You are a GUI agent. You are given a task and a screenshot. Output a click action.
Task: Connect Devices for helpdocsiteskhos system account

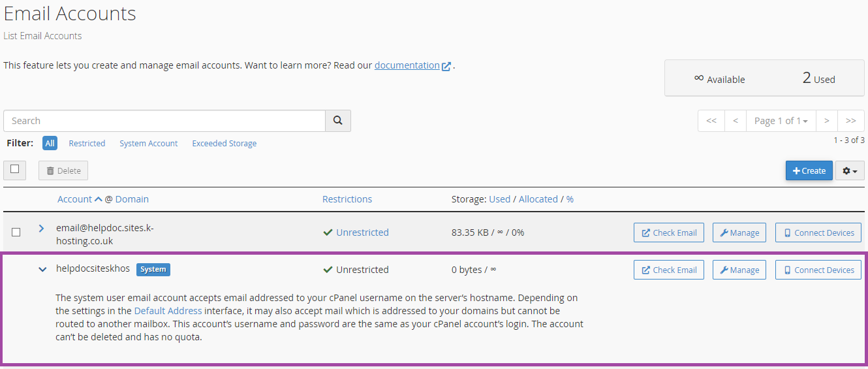818,270
